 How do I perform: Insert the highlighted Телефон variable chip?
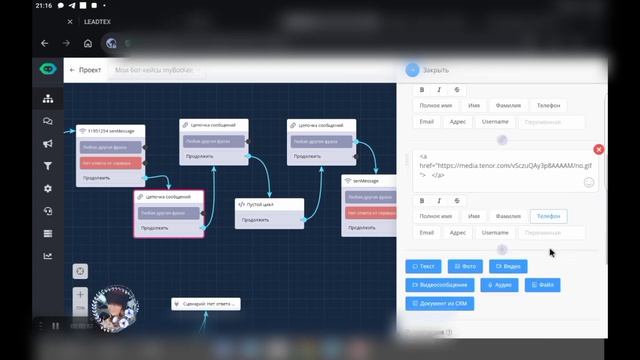(x=549, y=216)
